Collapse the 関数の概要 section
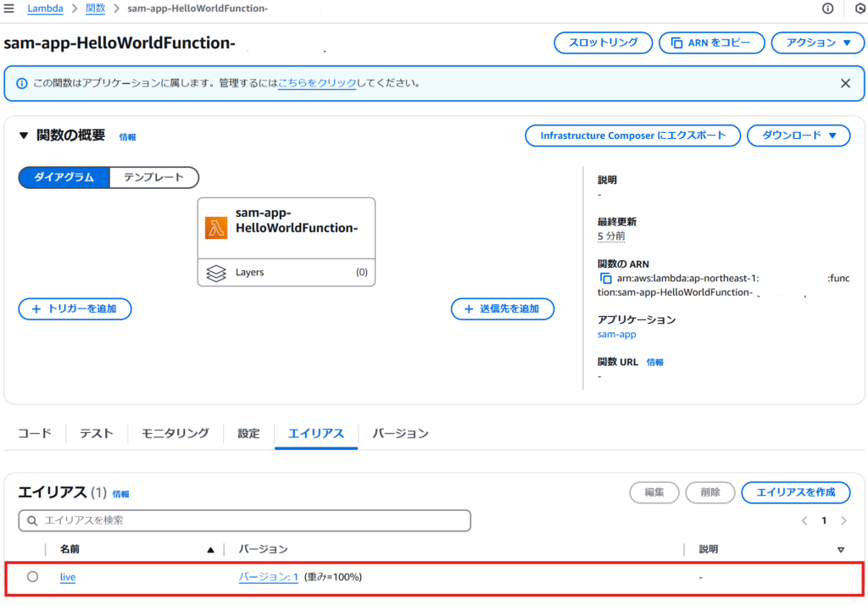The height and width of the screenshot is (605, 868). pyautogui.click(x=23, y=135)
